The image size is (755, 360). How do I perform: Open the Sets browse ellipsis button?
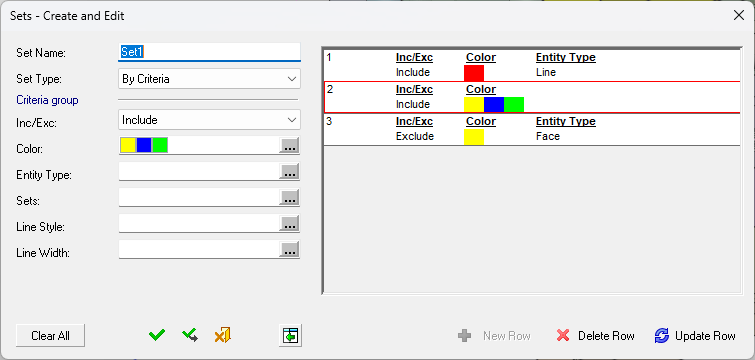pos(289,197)
